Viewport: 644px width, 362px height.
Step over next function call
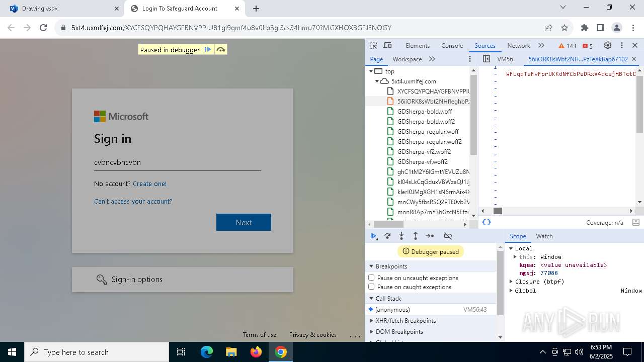387,236
